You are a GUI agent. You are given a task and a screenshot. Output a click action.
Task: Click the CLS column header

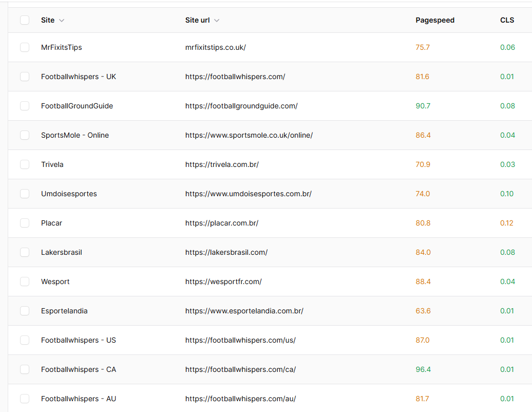[x=507, y=20]
